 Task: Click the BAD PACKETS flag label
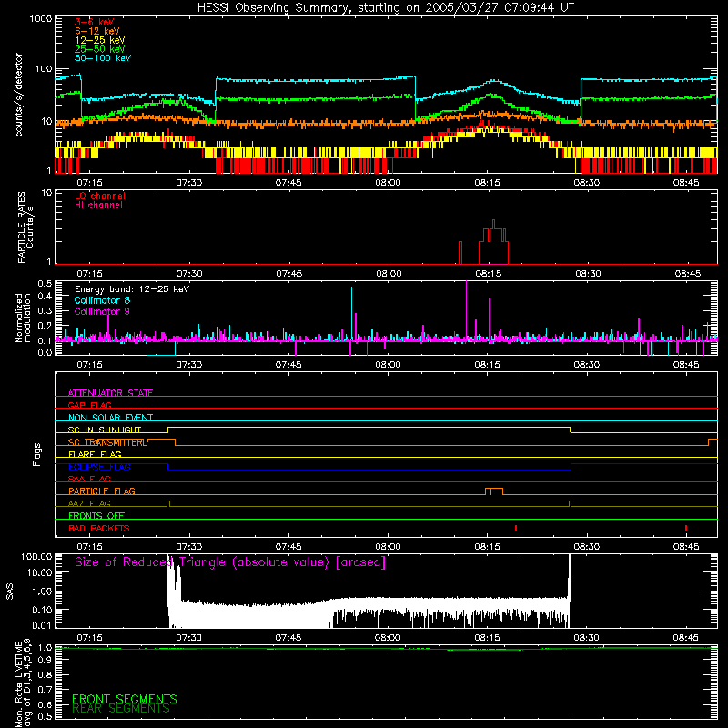(x=99, y=528)
